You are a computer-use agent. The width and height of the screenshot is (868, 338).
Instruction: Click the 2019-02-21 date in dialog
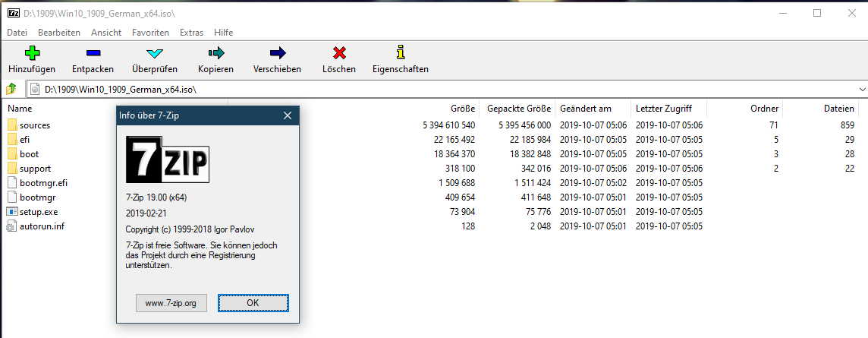[146, 213]
